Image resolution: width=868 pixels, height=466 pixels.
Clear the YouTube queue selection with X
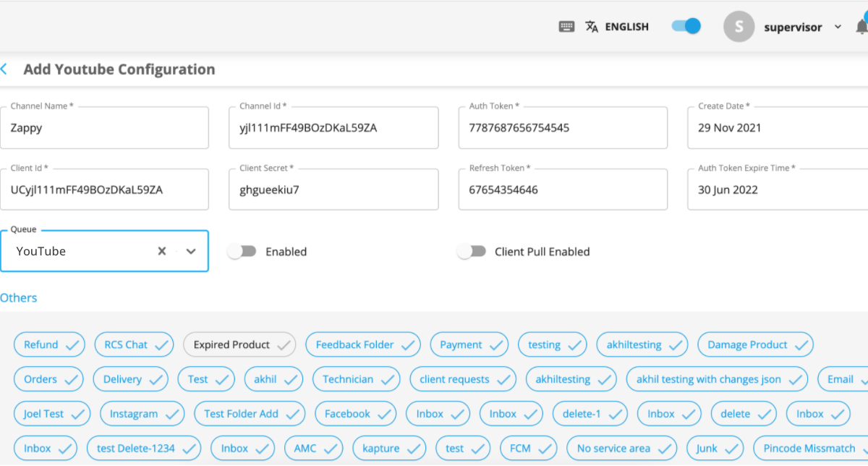click(162, 251)
